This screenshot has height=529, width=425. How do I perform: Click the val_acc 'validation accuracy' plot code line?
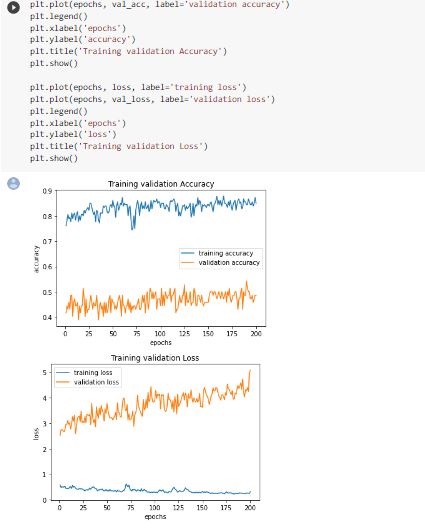160,5
